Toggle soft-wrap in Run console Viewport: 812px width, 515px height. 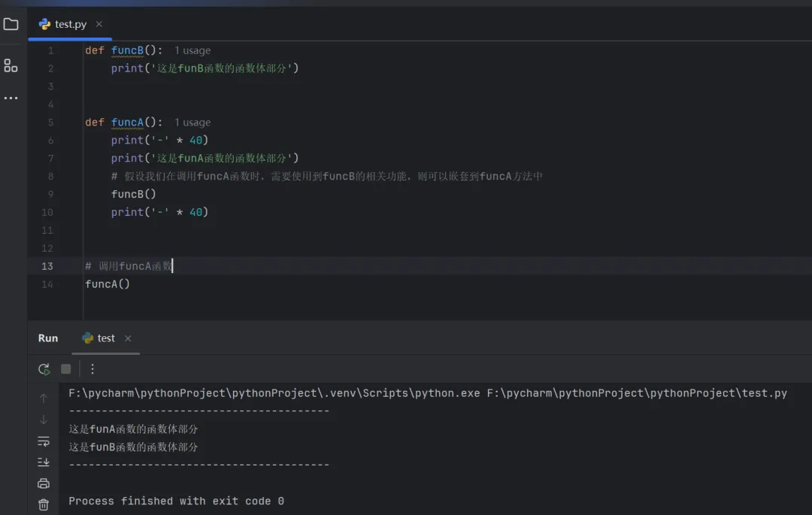44,441
